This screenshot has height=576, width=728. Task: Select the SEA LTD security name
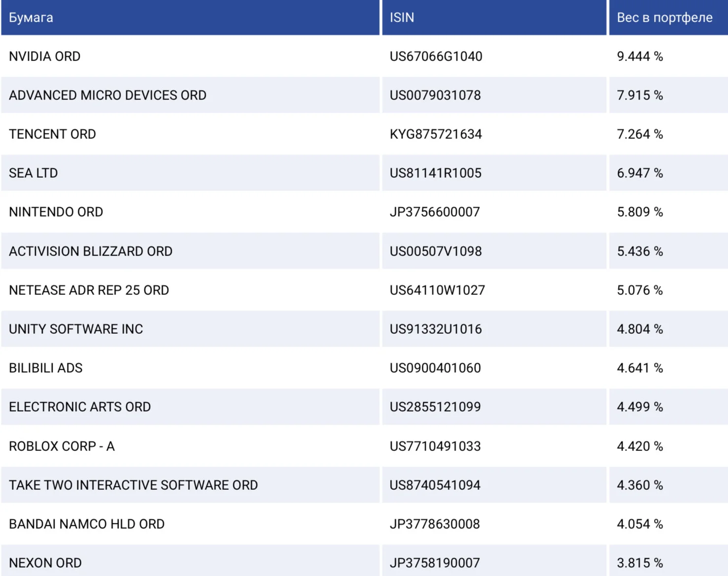(x=33, y=173)
